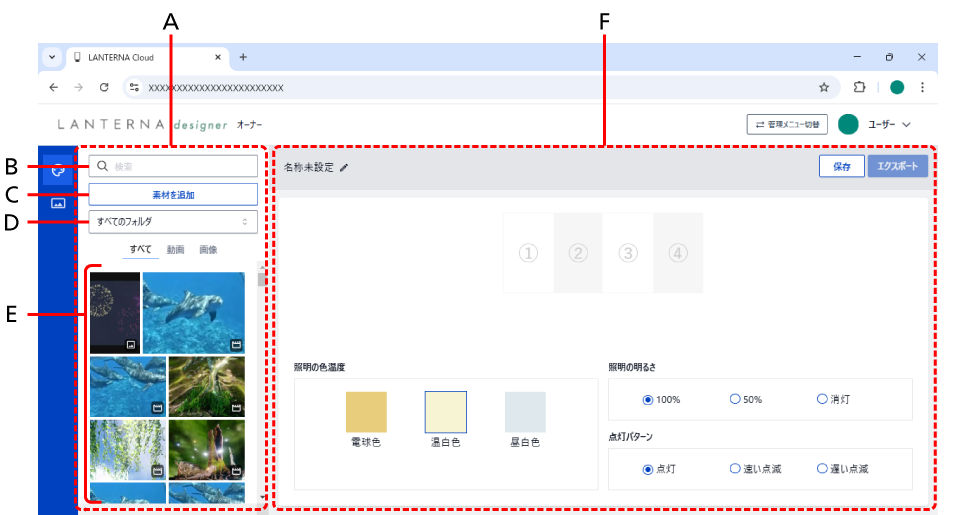This screenshot has height=515, width=976.
Task: Select 50% lighting brightness
Action: click(x=735, y=399)
